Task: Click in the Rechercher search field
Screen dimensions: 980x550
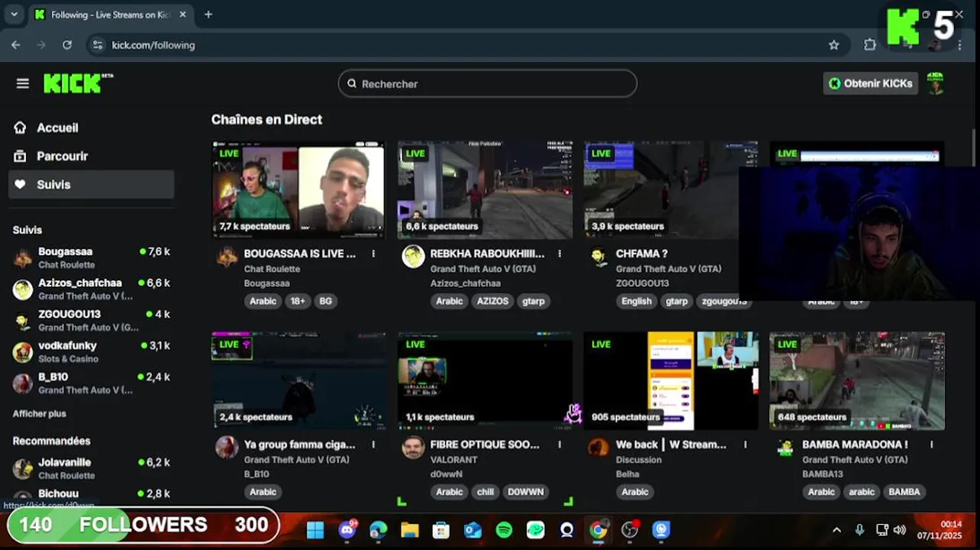Action: tap(488, 83)
